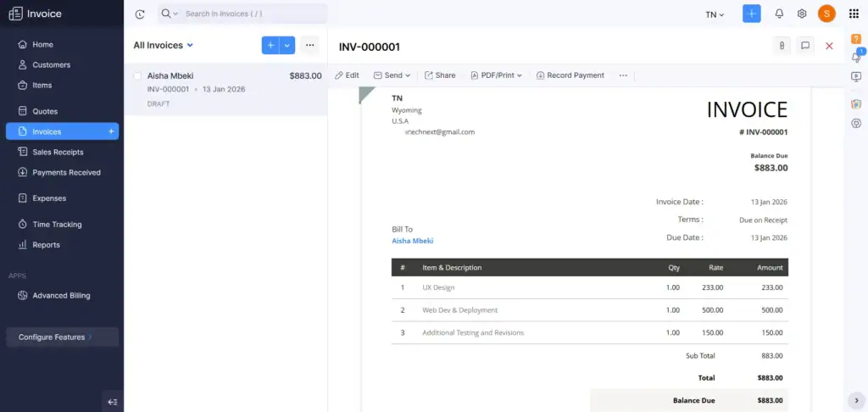Image resolution: width=868 pixels, height=412 pixels.
Task: Focus the Search in Invoices field
Action: click(x=253, y=14)
